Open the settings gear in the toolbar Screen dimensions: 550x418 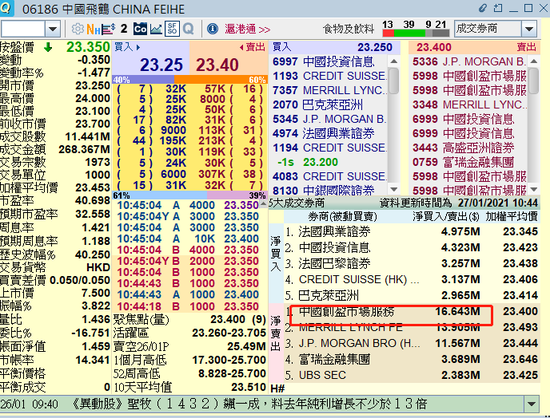click(77, 29)
